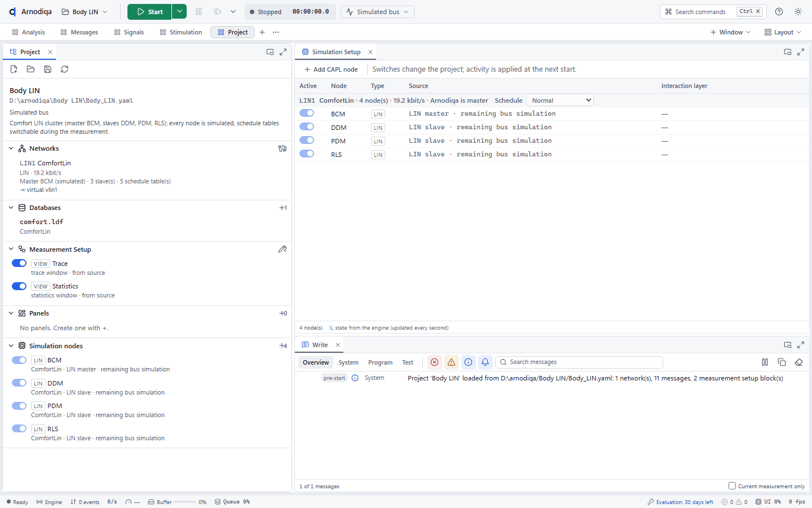This screenshot has height=508, width=812.
Task: Add a database with the plus icon
Action: (x=283, y=208)
